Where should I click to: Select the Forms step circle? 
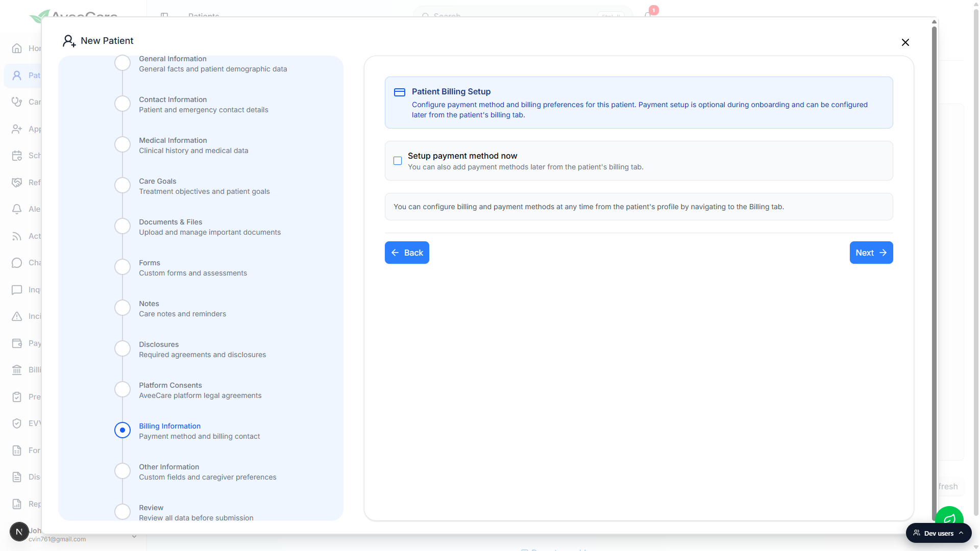122,267
